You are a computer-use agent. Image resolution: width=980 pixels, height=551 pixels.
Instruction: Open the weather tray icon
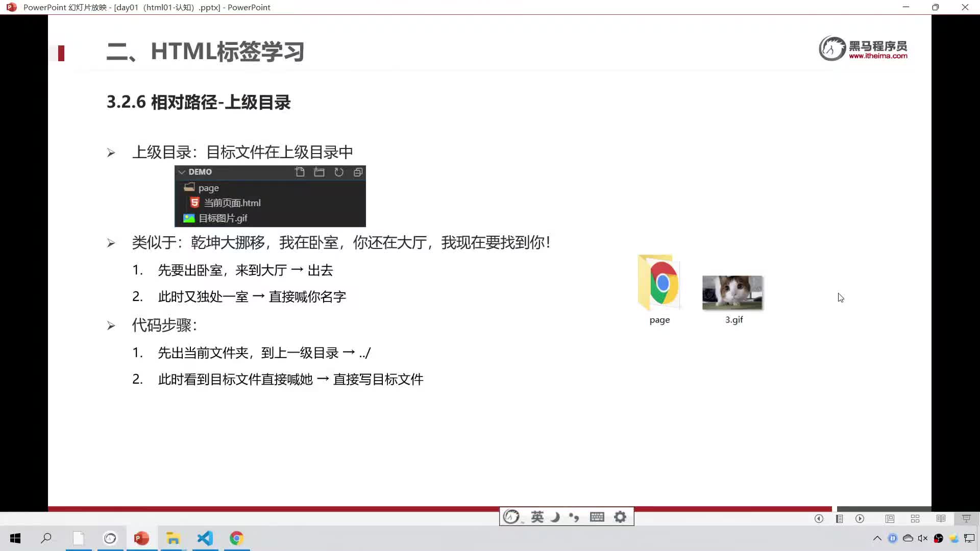(953, 538)
